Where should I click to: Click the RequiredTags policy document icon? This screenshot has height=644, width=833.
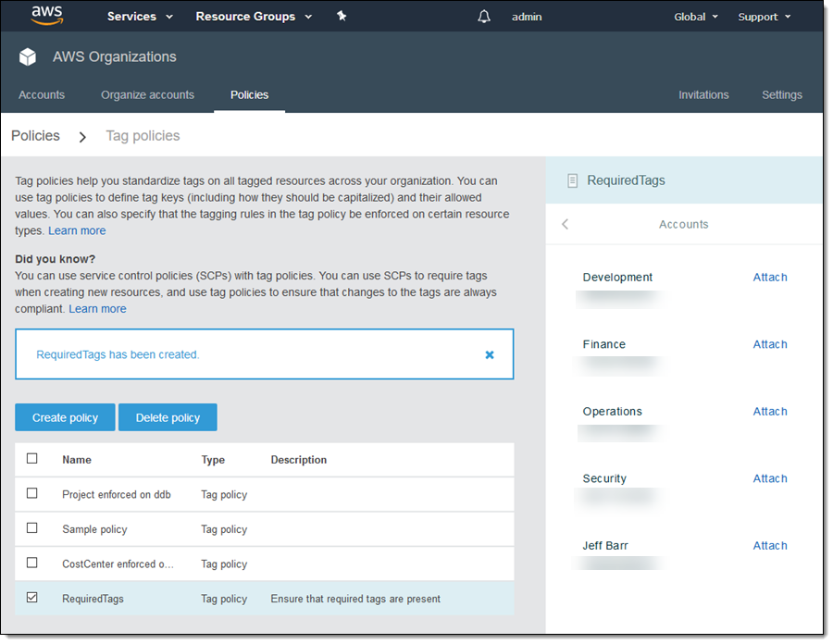573,180
